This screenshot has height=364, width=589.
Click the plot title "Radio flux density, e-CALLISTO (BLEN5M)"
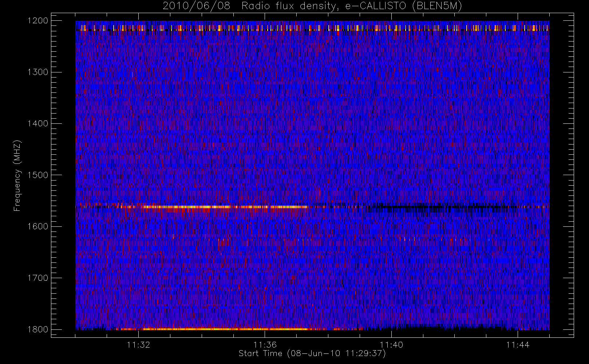352,6
